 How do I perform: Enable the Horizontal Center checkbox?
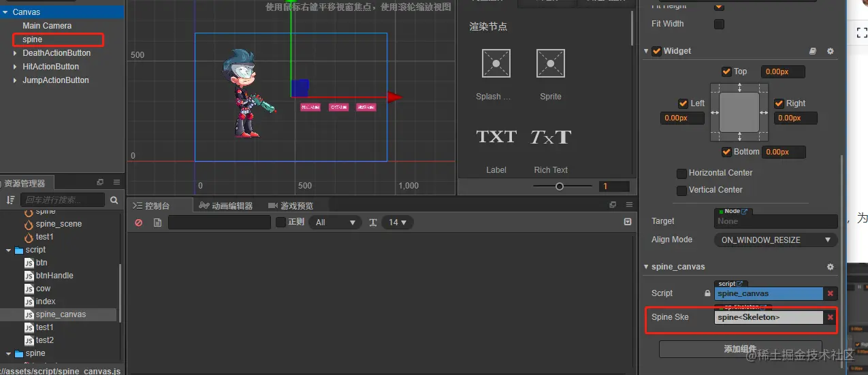point(681,174)
